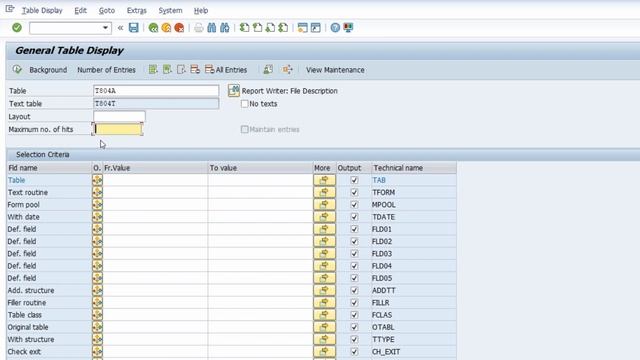Click the green Enter checkmark icon
This screenshot has width=640, height=360.
click(17, 28)
